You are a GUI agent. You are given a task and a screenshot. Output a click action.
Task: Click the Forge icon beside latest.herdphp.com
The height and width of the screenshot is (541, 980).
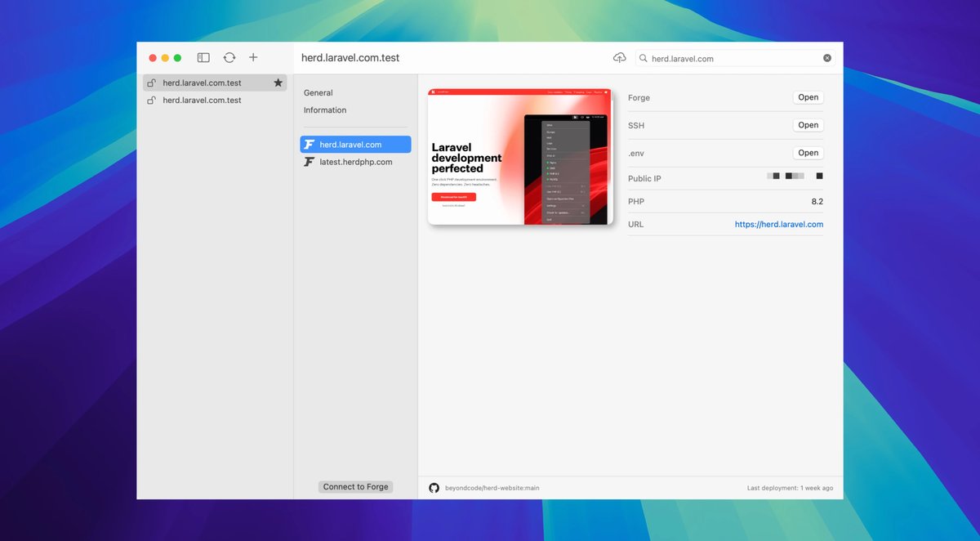click(x=309, y=162)
